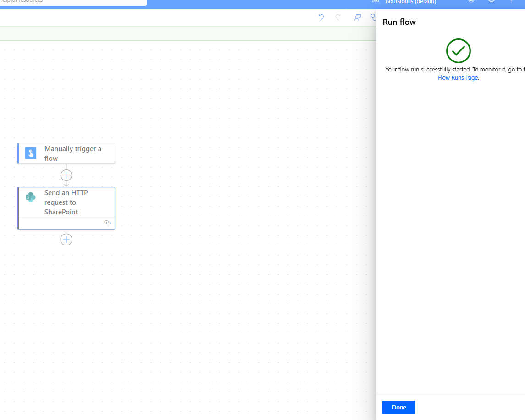This screenshot has width=525, height=420.
Task: Open the Flow Runs Page link
Action: 458,78
